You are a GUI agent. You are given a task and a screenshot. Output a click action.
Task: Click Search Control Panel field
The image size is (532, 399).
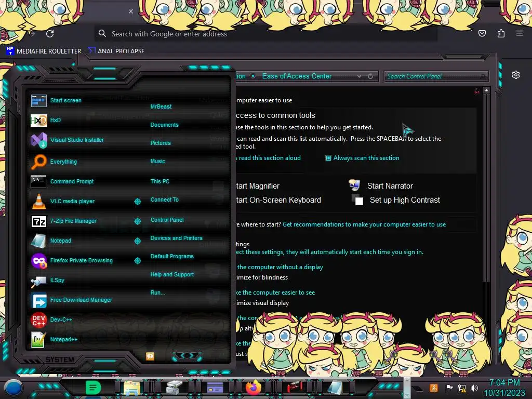coord(436,76)
